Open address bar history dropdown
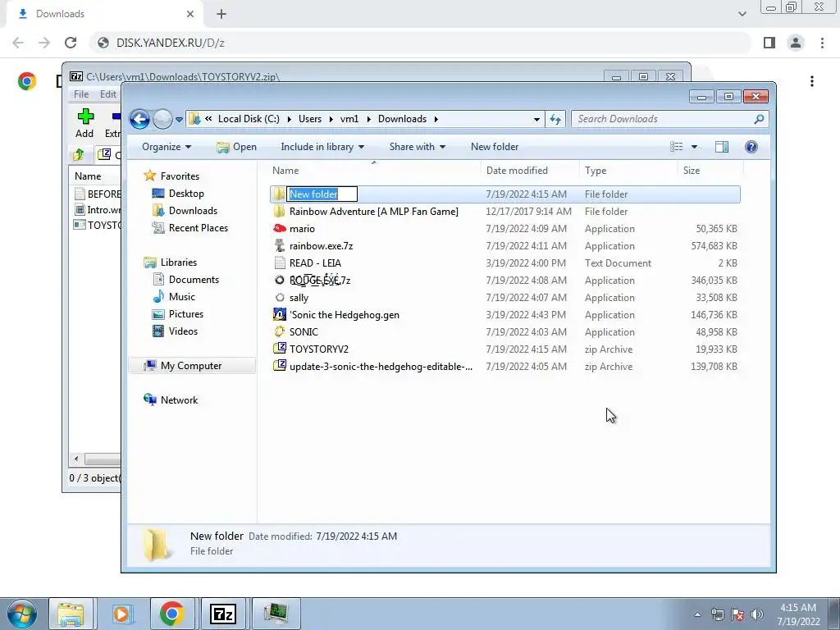 coord(536,120)
